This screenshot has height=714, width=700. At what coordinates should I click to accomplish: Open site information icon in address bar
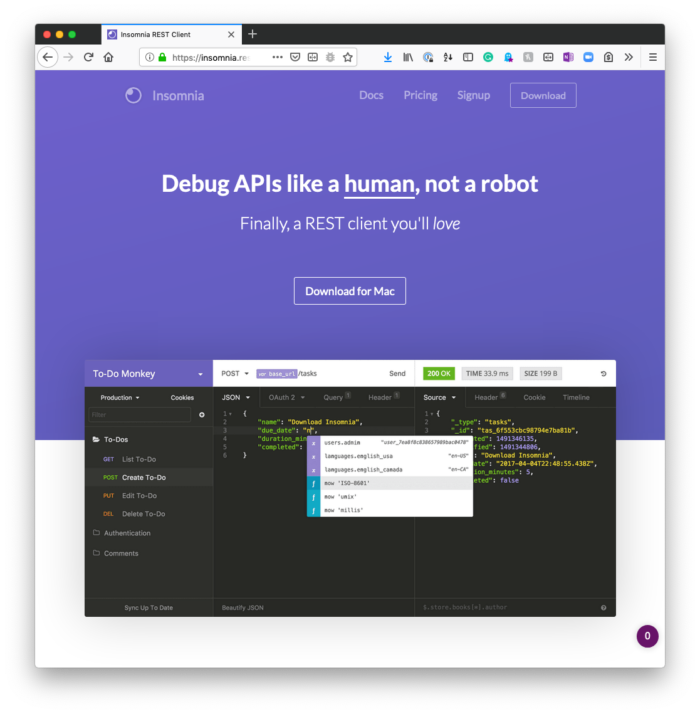tap(149, 57)
